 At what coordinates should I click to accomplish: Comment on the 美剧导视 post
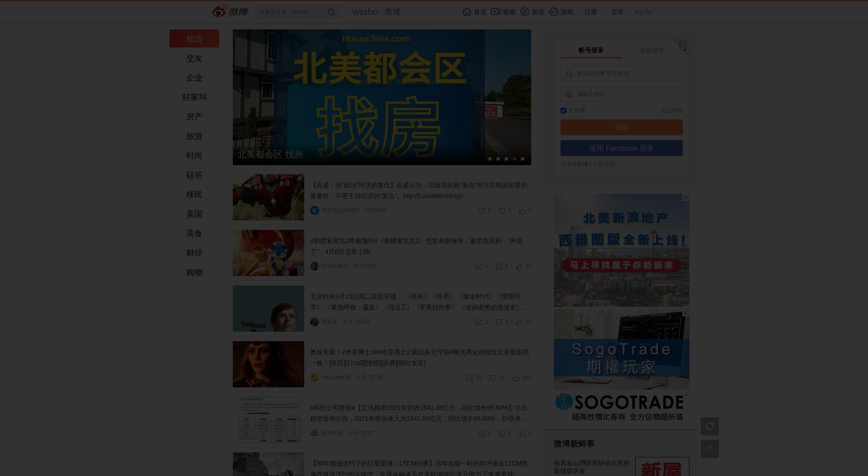pos(499,322)
